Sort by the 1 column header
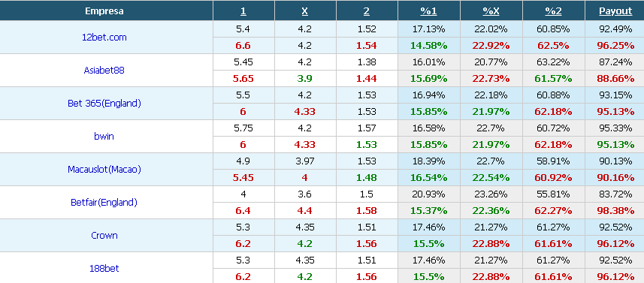644x283 pixels. click(243, 11)
